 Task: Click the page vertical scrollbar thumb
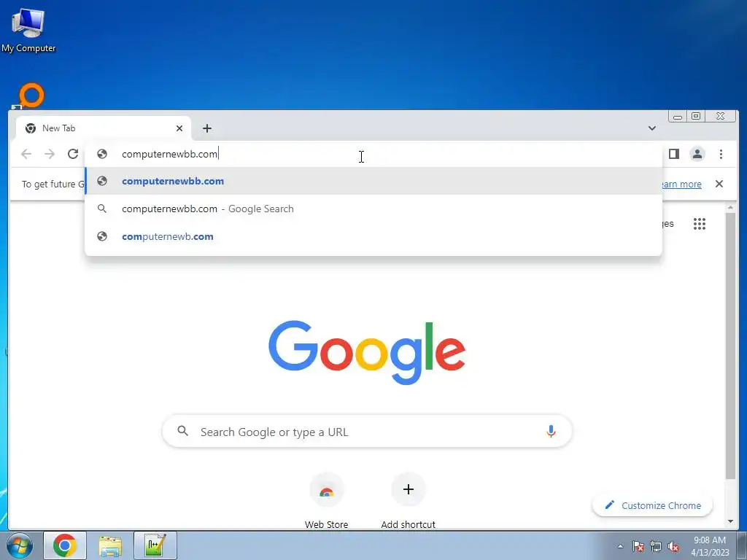pyautogui.click(x=730, y=346)
